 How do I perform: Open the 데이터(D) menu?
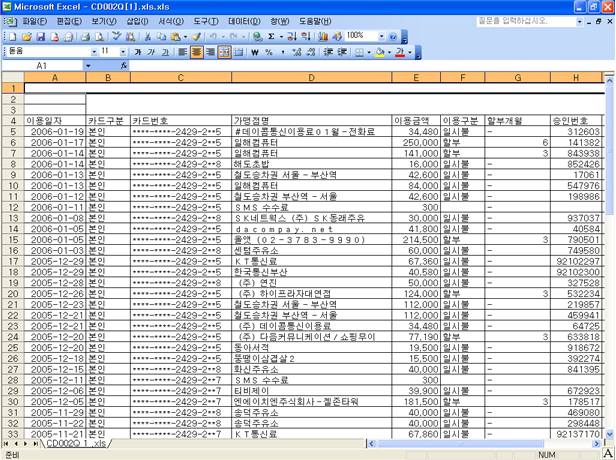(244, 20)
